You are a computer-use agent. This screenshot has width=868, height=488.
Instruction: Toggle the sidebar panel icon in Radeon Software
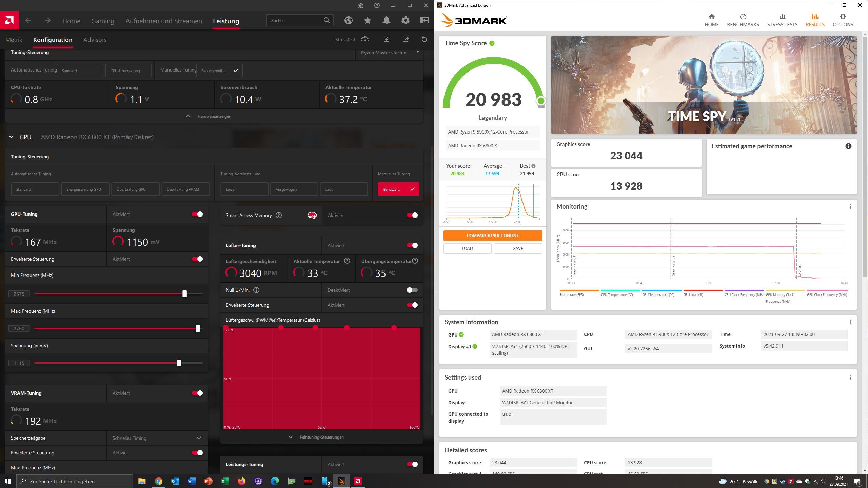point(424,21)
